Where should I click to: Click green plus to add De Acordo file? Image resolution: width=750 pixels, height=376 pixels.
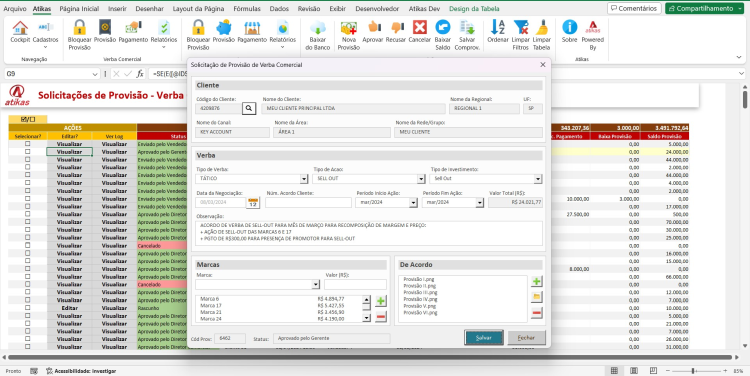tap(537, 281)
